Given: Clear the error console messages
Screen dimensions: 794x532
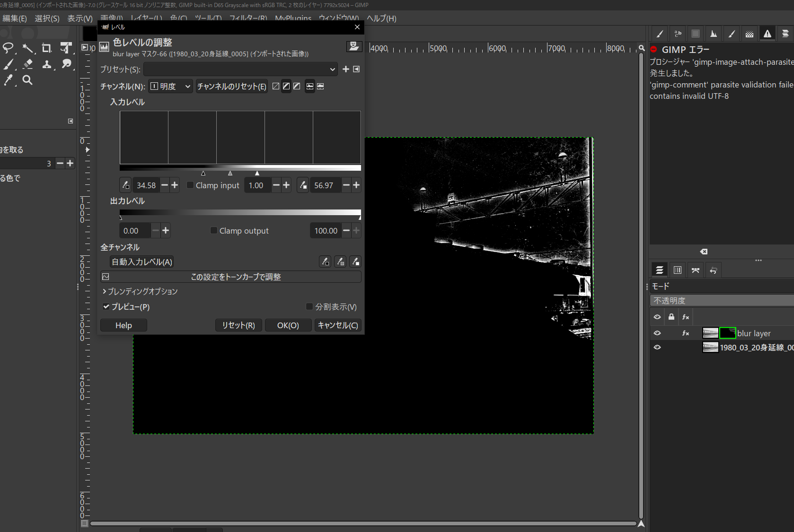Looking at the screenshot, I should pyautogui.click(x=704, y=252).
